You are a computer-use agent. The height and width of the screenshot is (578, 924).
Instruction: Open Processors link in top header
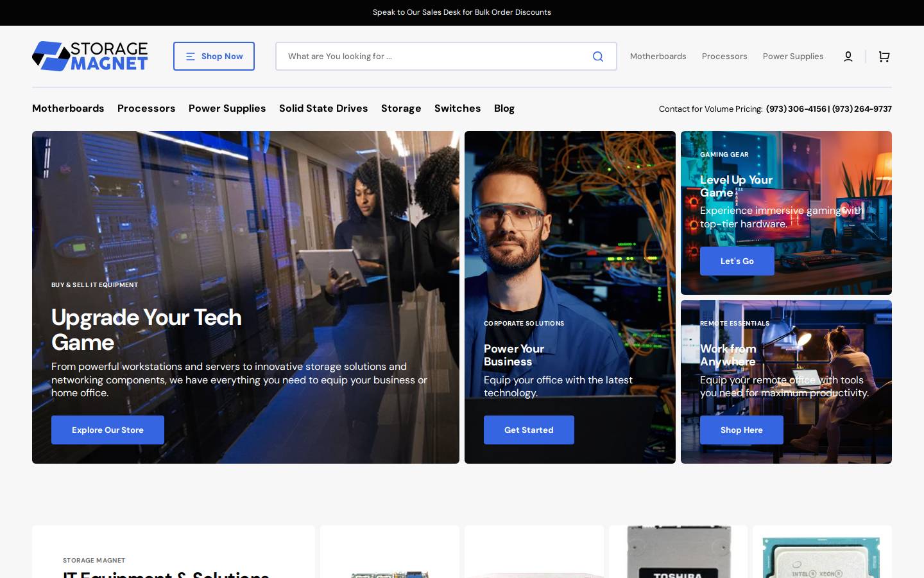click(724, 57)
